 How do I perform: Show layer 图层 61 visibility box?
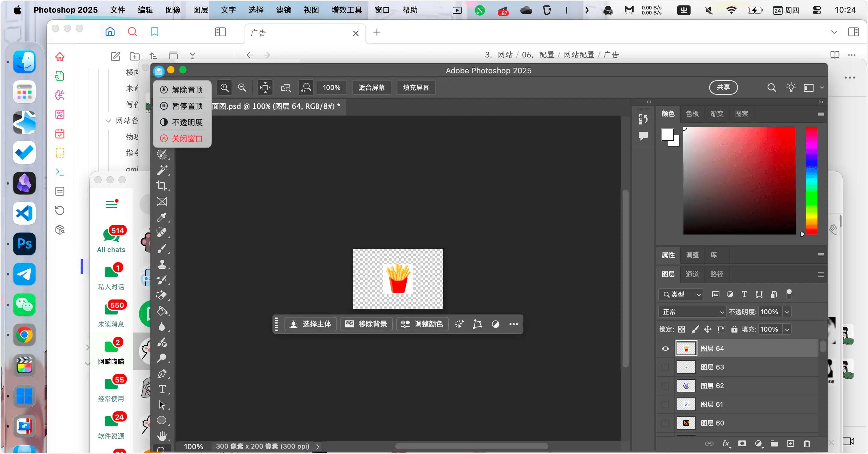point(665,404)
